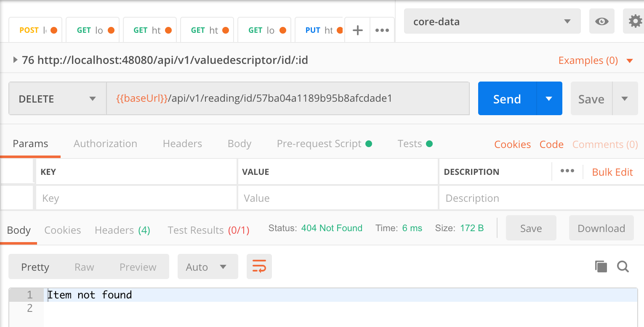Click the params options ellipsis icon

[x=567, y=171]
